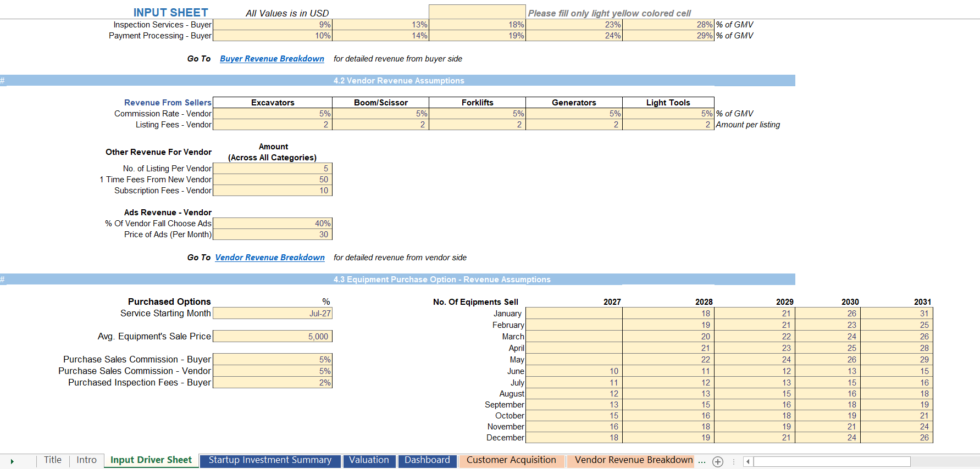Switch to the Intro sheet tab
This screenshot has height=469, width=980.
[x=86, y=460]
